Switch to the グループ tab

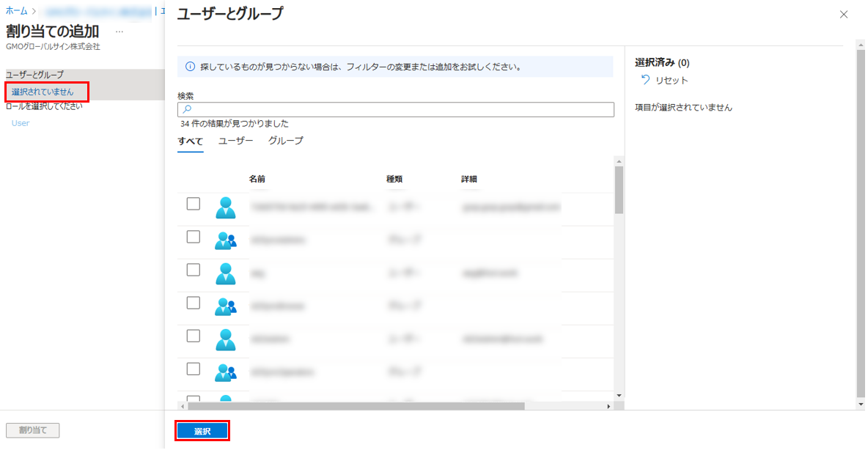tap(286, 141)
